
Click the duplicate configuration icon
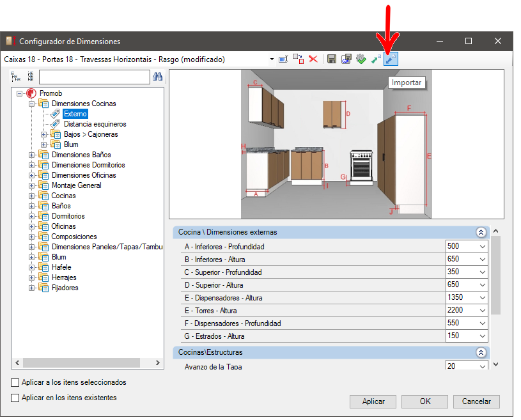pos(299,59)
